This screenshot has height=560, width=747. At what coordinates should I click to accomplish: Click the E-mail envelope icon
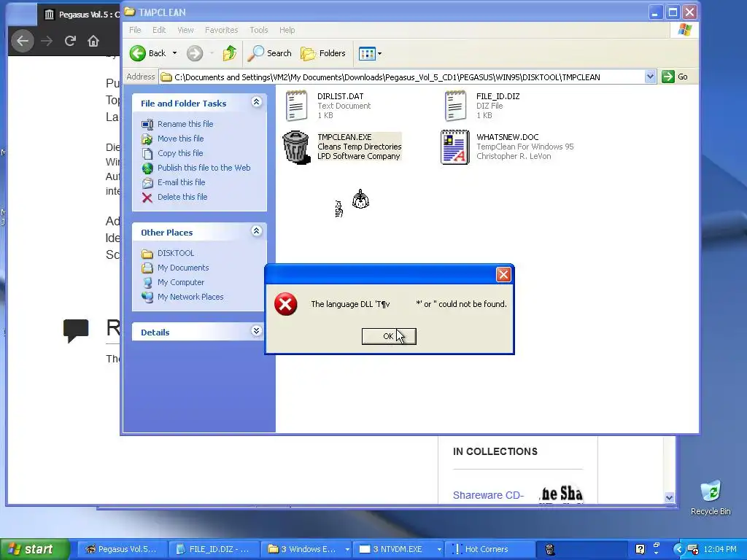click(147, 183)
